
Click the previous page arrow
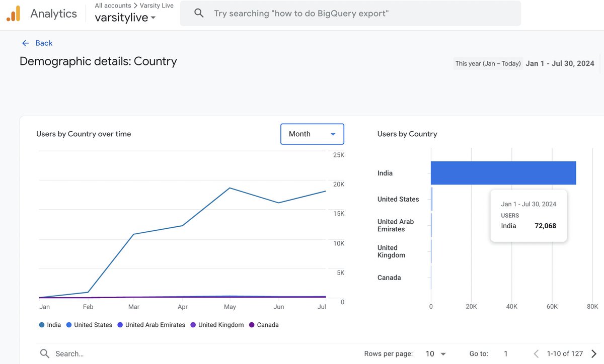[x=536, y=354]
